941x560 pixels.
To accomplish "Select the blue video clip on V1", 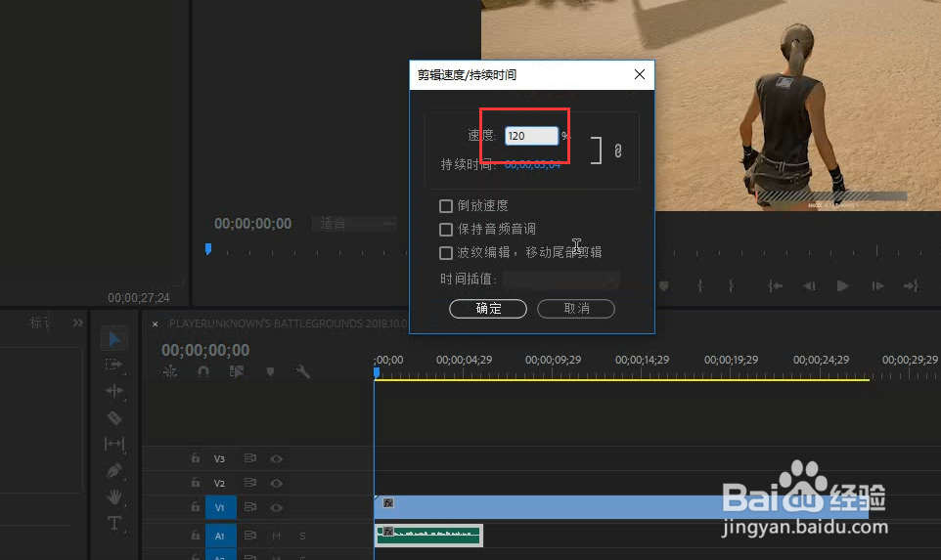I will tap(621, 507).
